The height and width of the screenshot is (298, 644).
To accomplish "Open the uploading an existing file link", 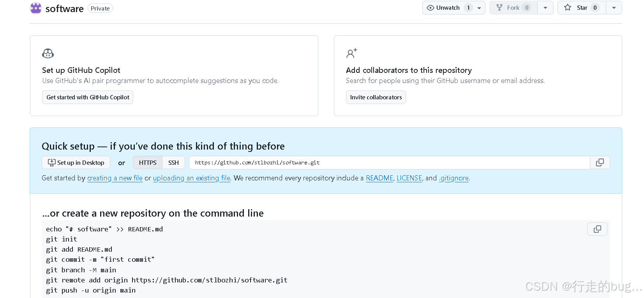I will click(x=192, y=178).
